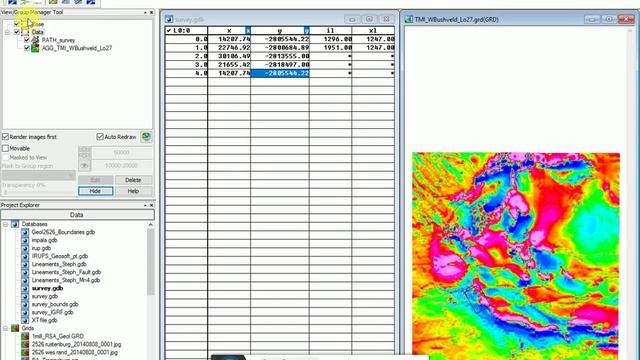640x360 pixels.
Task: Click the irup.gdb database icon
Action: [25, 248]
